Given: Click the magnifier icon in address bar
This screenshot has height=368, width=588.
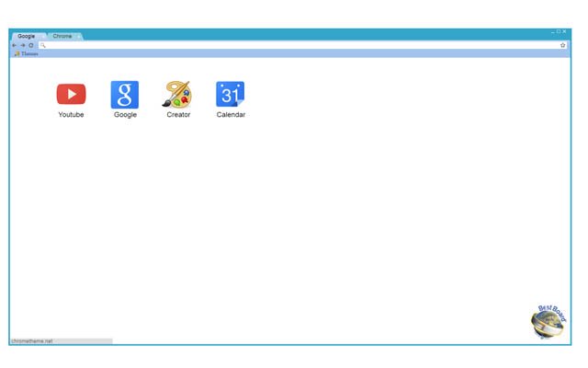Looking at the screenshot, I should tap(43, 45).
